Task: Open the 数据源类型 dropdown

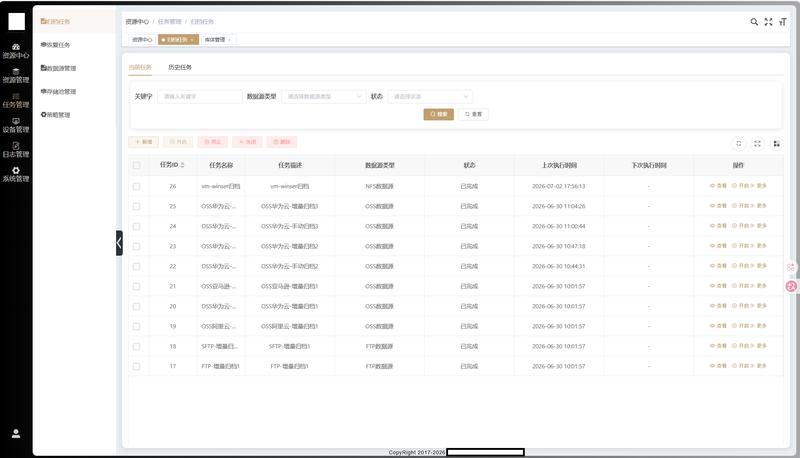Action: coord(324,96)
